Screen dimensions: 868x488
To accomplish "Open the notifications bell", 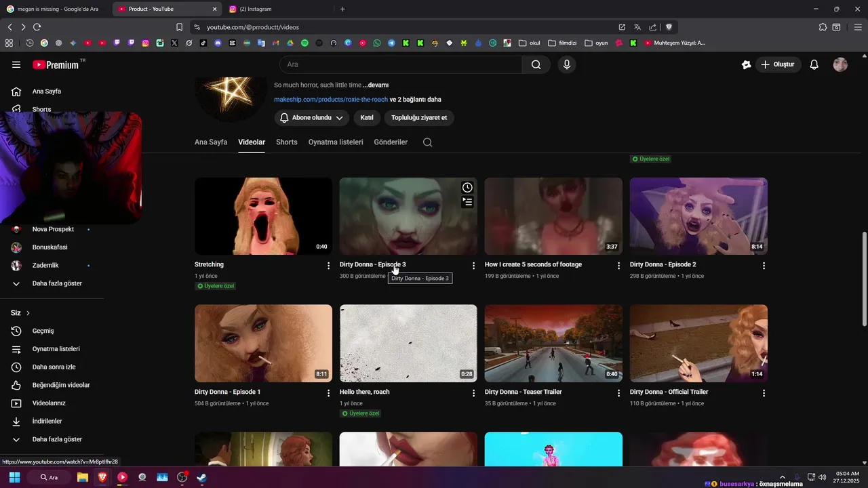I will tap(814, 64).
